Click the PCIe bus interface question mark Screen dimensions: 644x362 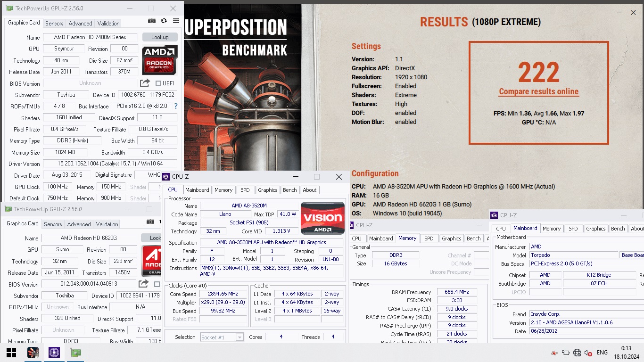(176, 106)
